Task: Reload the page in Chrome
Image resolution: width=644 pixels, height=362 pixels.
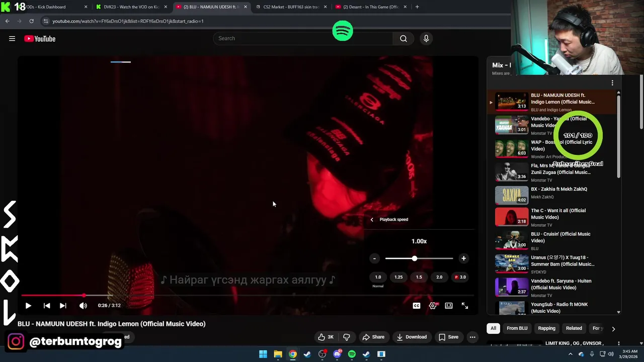Action: pyautogui.click(x=31, y=21)
